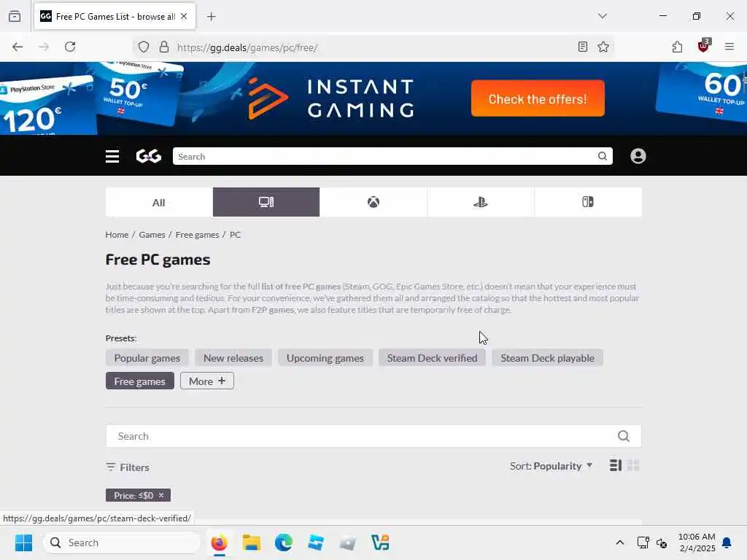Open Microsoft Edge from the taskbar
747x560 pixels.
(x=284, y=542)
